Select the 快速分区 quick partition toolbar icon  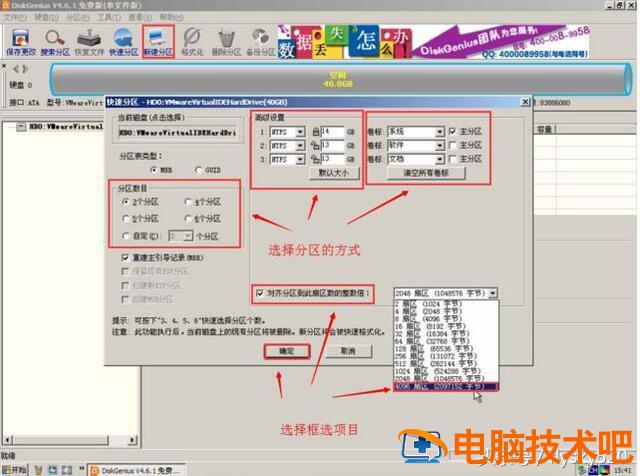click(x=123, y=42)
